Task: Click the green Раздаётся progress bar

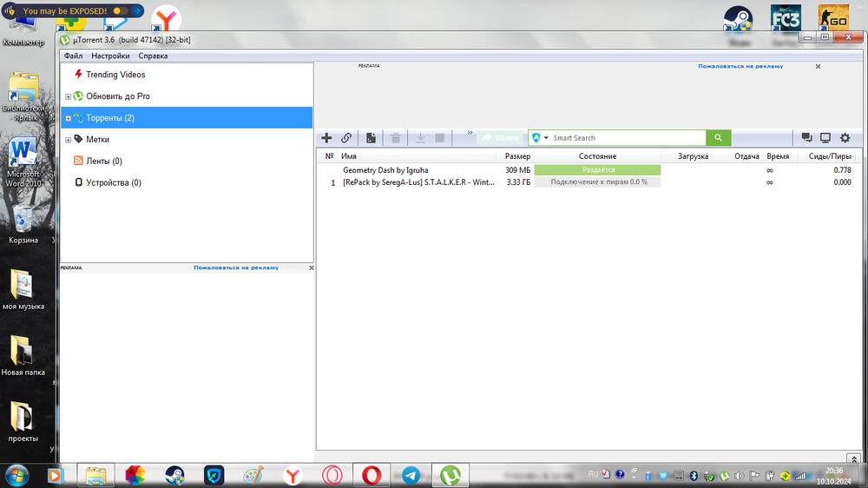Action: (597, 170)
